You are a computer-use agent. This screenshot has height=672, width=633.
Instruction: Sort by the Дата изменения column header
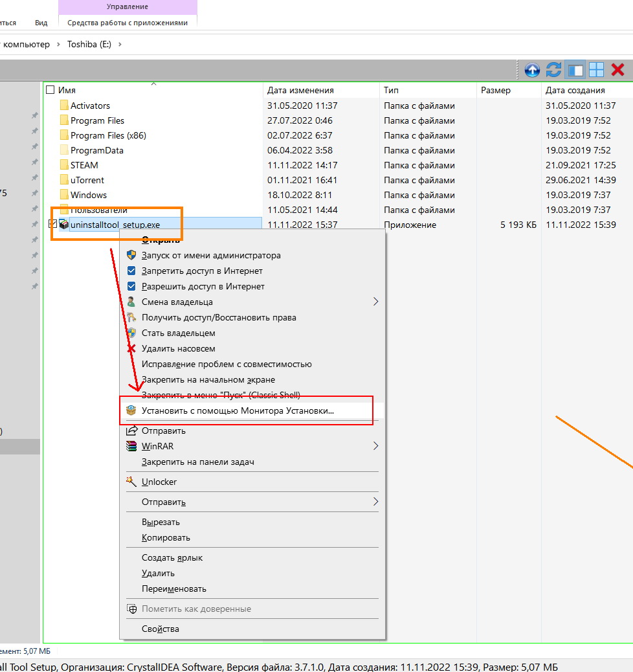click(300, 91)
